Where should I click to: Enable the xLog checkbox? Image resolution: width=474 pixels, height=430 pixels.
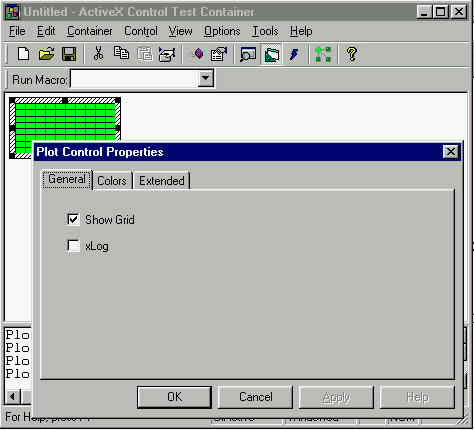(73, 246)
